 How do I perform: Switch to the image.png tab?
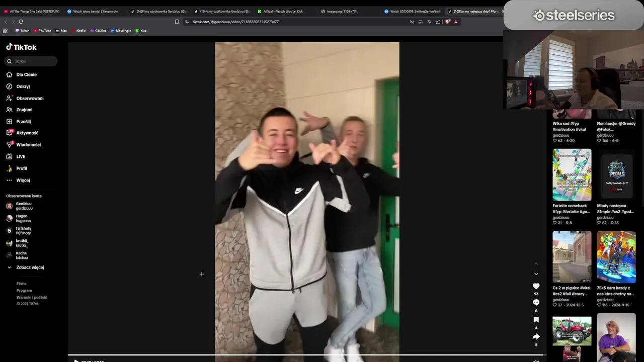(349, 12)
